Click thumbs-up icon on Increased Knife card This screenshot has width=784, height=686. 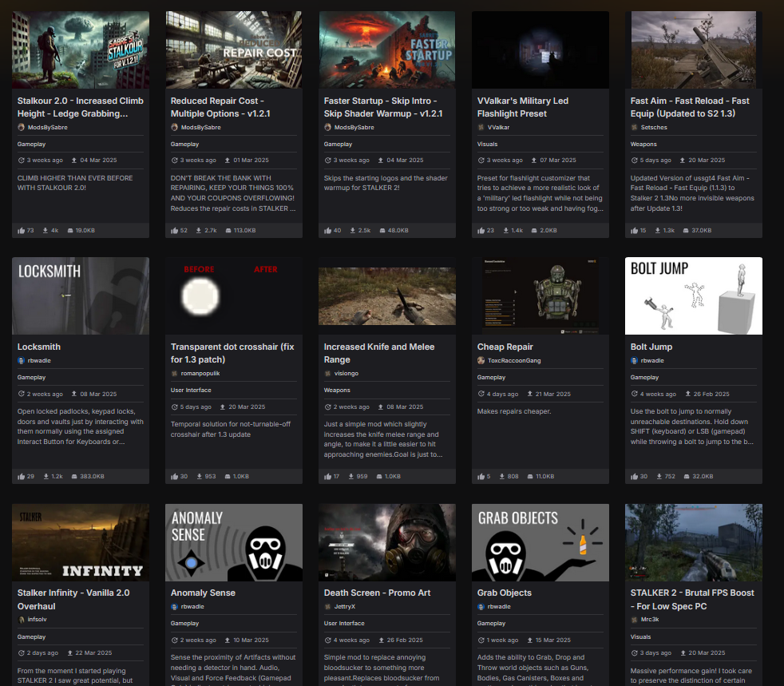point(327,477)
